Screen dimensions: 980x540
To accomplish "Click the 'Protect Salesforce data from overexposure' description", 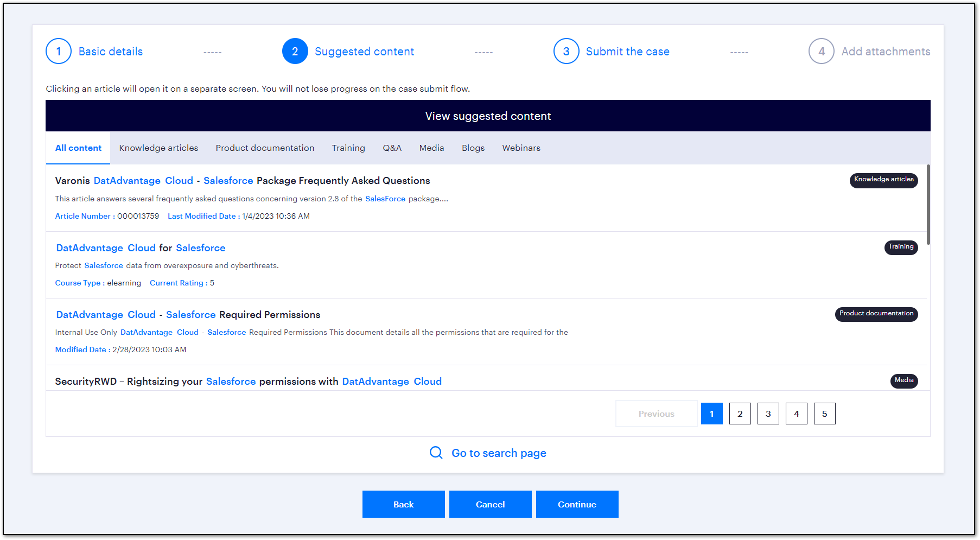I will [x=167, y=265].
